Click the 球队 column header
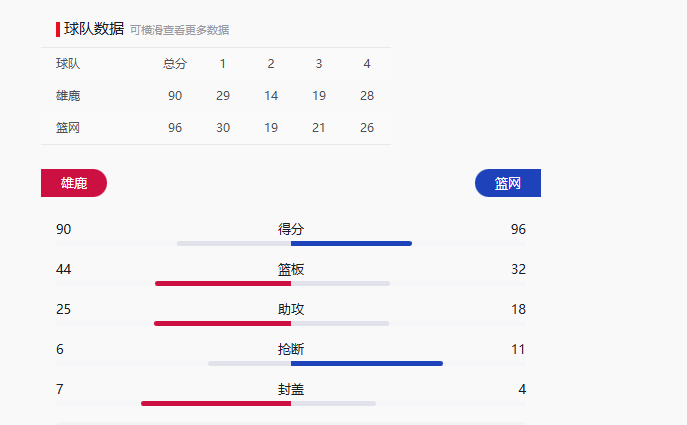Viewport: 687px width, 425px height. point(68,64)
